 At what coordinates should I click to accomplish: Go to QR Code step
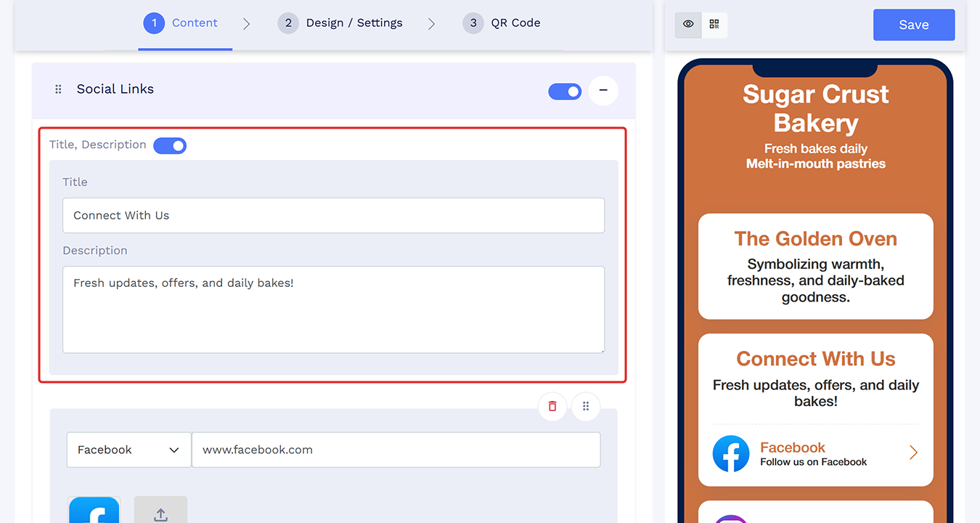(x=502, y=23)
